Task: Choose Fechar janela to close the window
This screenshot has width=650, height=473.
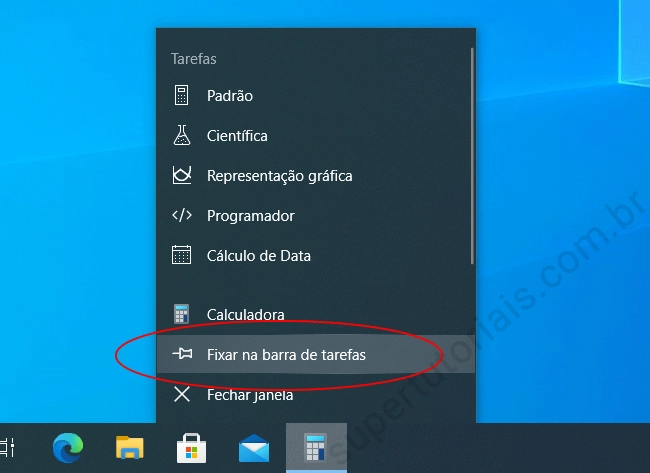Action: (315, 395)
